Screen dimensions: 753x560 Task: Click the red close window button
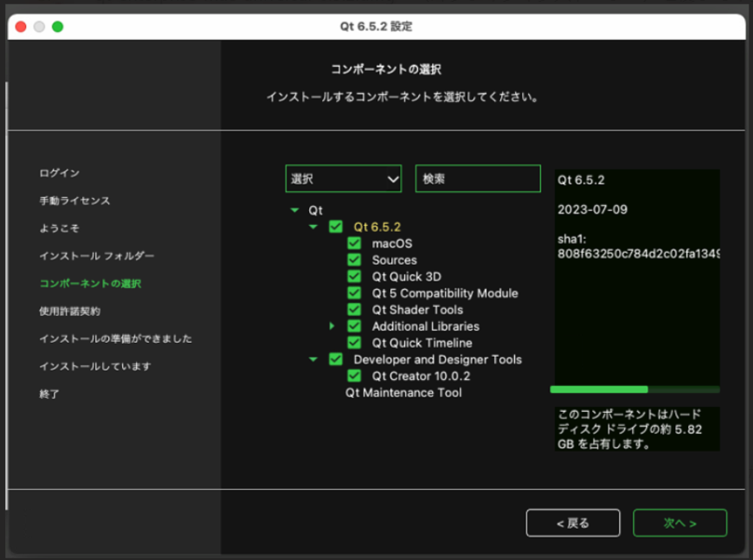(x=21, y=27)
